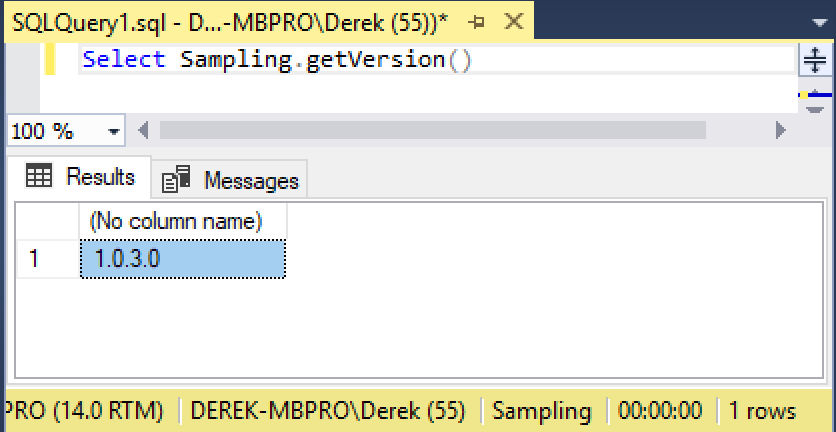Select row header 1 in the results
The width and height of the screenshot is (836, 432).
(x=49, y=259)
